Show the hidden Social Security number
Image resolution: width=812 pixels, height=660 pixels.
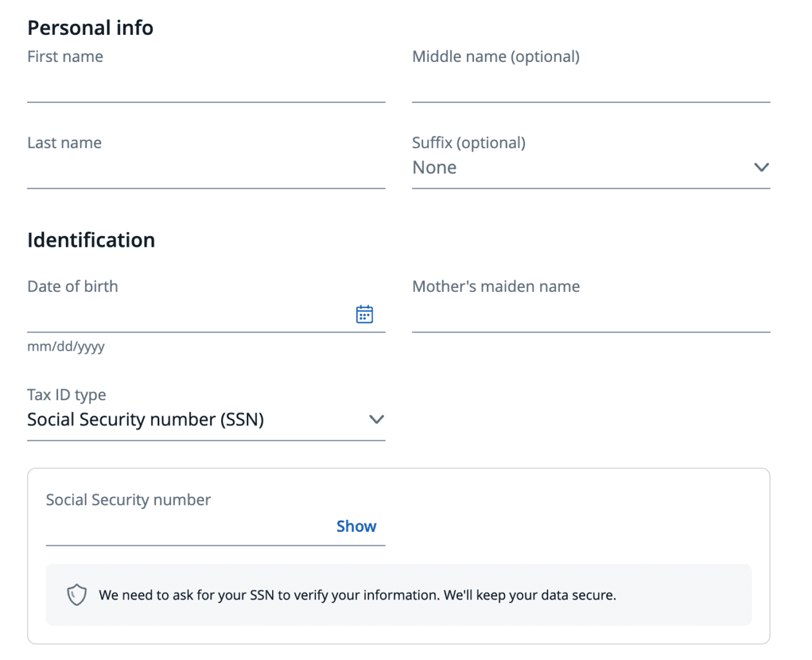point(356,527)
